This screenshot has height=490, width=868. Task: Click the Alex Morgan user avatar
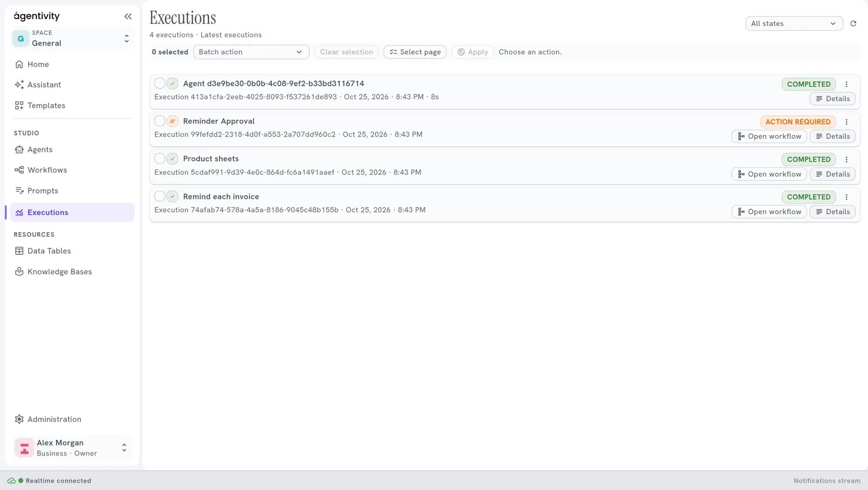(24, 448)
